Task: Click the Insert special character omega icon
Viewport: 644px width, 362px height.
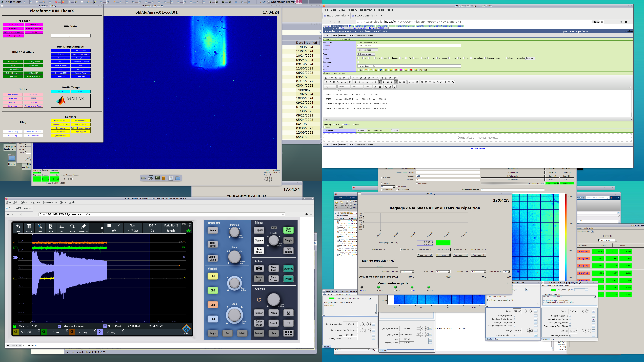Action: point(437,82)
